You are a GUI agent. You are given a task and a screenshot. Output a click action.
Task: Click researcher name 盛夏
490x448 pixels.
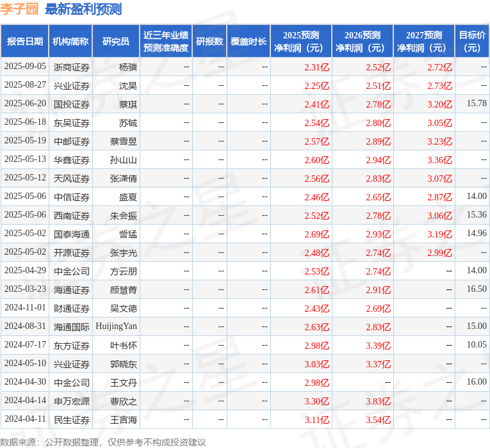coord(128,197)
